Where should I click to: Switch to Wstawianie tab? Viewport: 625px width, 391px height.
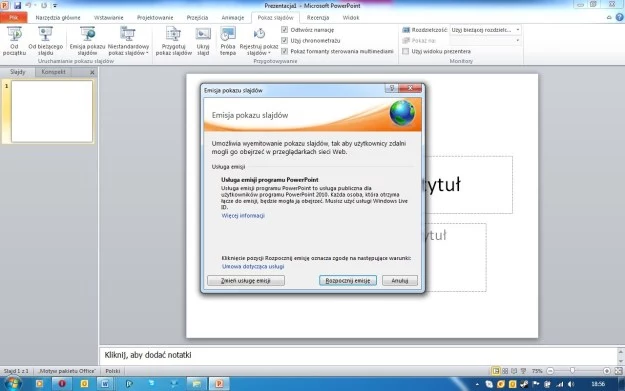(x=108, y=18)
